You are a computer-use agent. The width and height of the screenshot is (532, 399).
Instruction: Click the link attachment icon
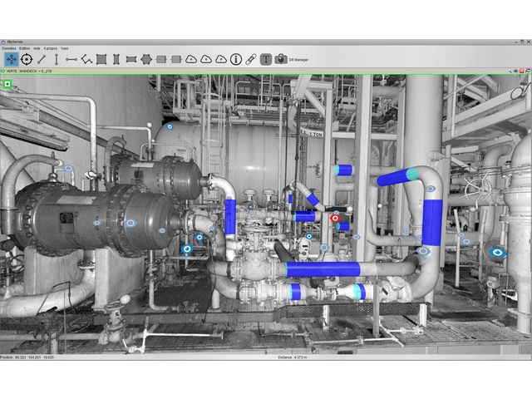click(x=250, y=59)
